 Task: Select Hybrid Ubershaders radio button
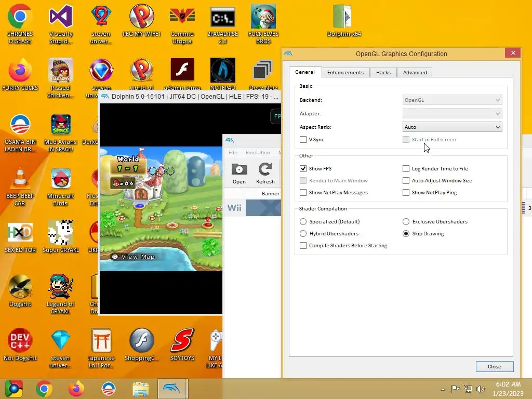(303, 233)
